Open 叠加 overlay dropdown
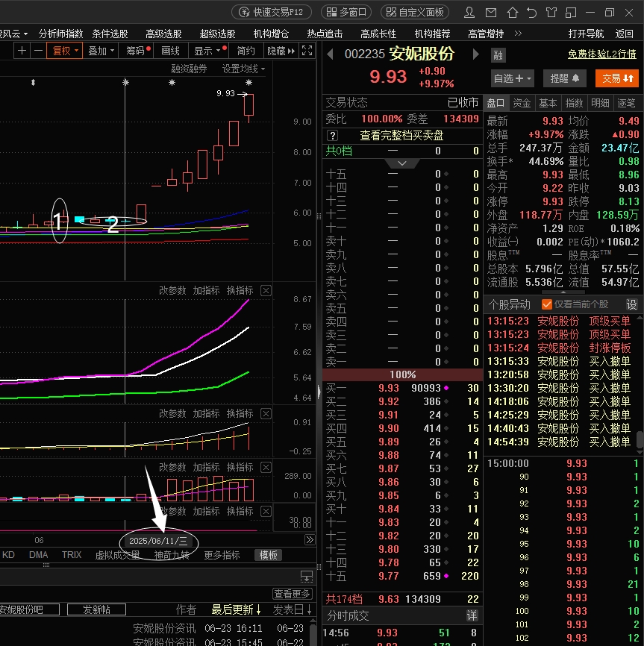Image resolution: width=644 pixels, height=646 pixels. (101, 51)
